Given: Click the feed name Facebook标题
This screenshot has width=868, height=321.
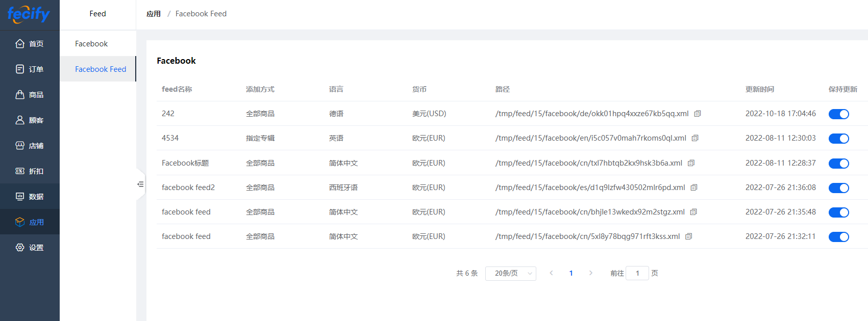Looking at the screenshot, I should pyautogui.click(x=185, y=163).
